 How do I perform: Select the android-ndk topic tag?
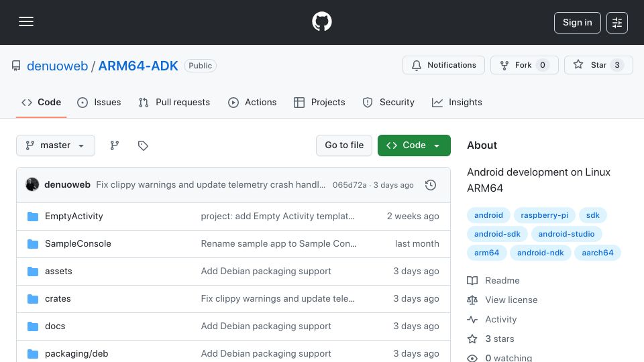(x=540, y=253)
